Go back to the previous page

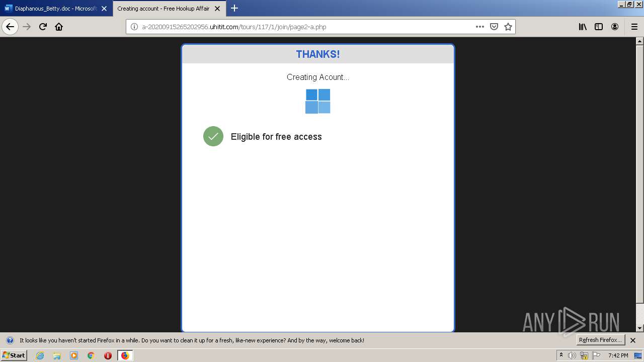pyautogui.click(x=10, y=27)
